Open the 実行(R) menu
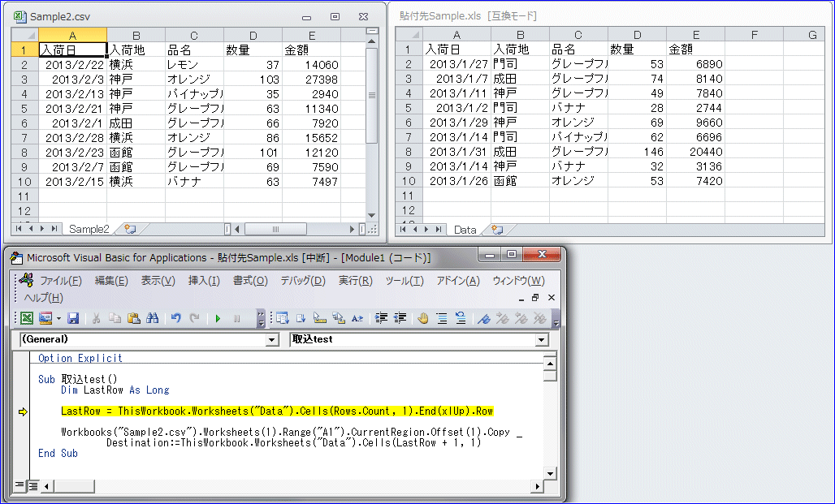835x504 pixels. coord(355,281)
